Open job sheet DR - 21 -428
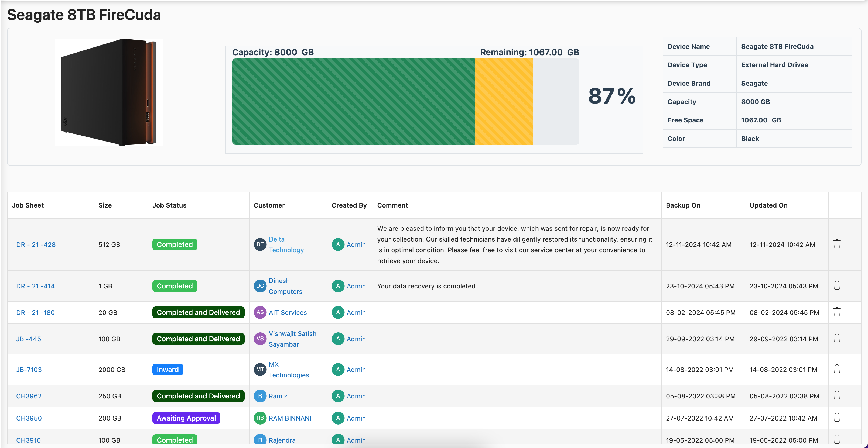868x448 pixels. tap(36, 244)
